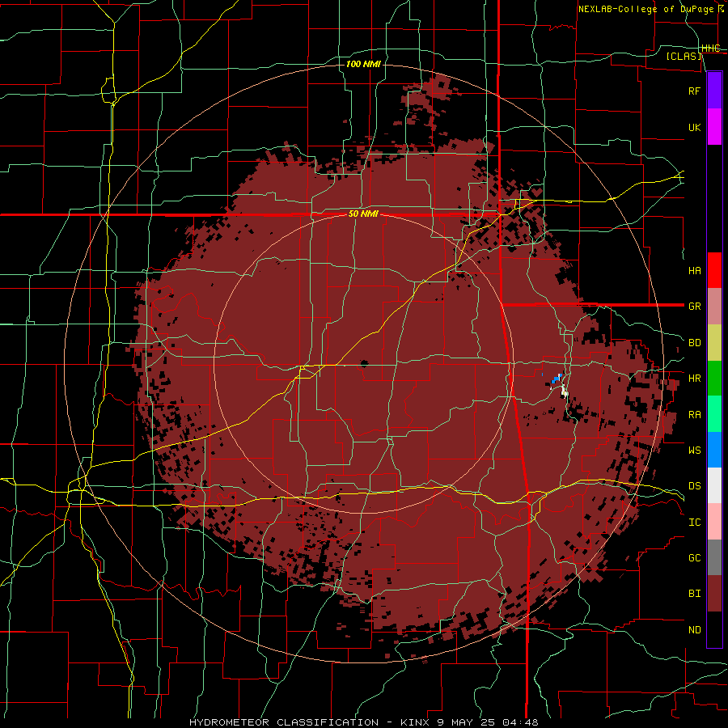This screenshot has width=728, height=728.
Task: Click the olive-yellow BD color swatch
Action: point(714,343)
